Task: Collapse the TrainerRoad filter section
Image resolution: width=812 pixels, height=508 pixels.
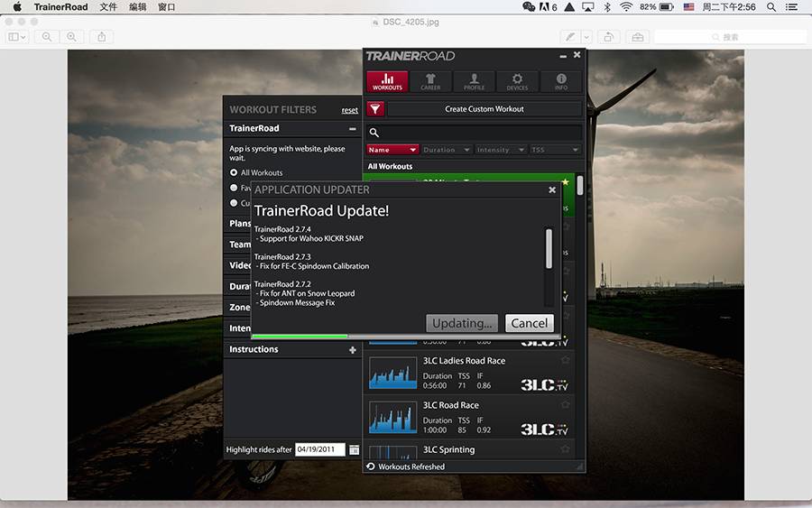Action: (352, 128)
